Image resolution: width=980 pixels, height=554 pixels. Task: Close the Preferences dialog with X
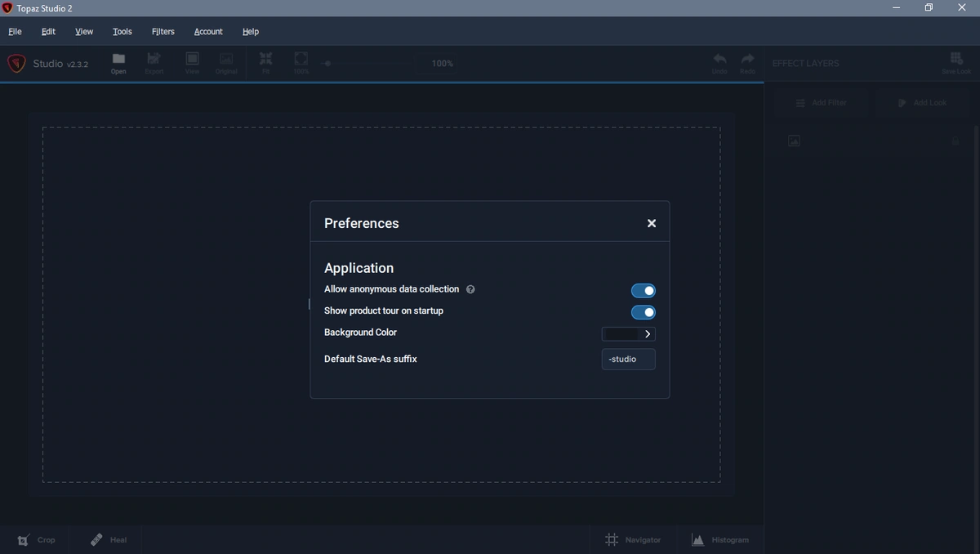coord(652,223)
